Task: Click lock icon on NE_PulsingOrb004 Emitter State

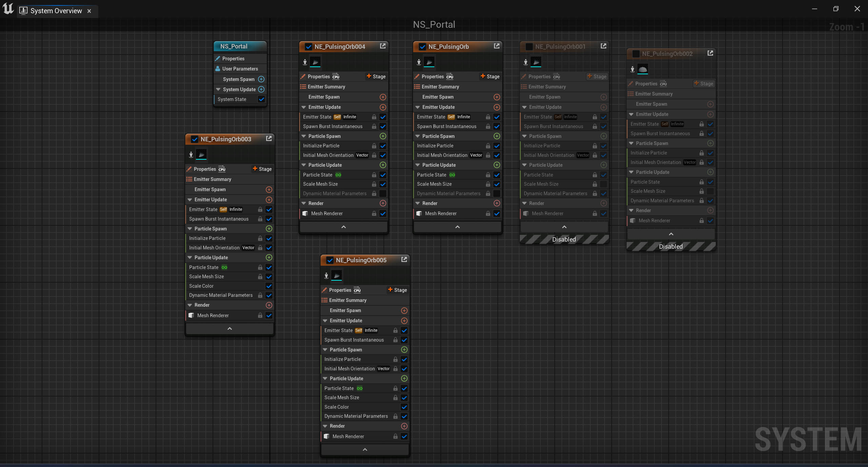Action: click(374, 117)
